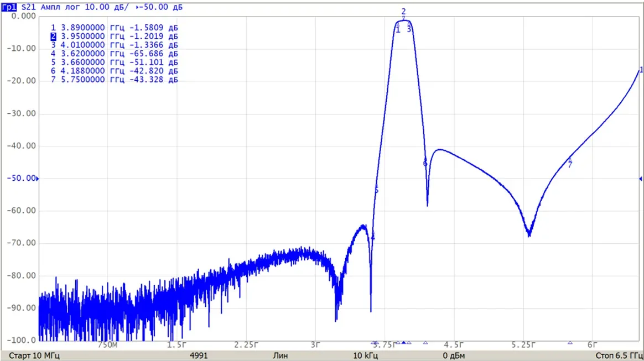Click marker 6 on the falling filter edge
This screenshot has width=644, height=361.
(x=425, y=163)
